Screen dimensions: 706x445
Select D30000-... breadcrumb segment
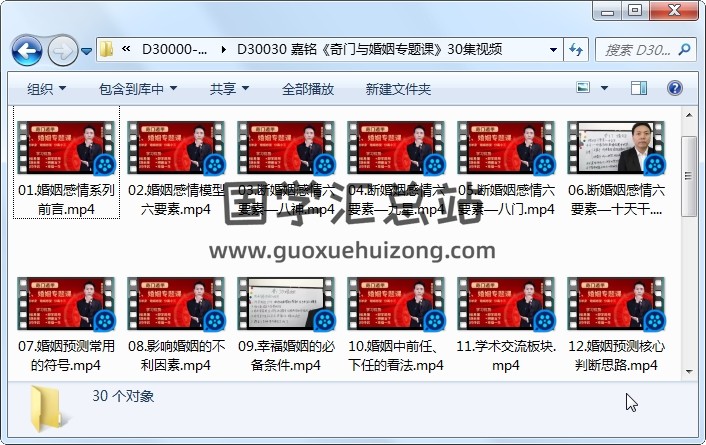(174, 49)
